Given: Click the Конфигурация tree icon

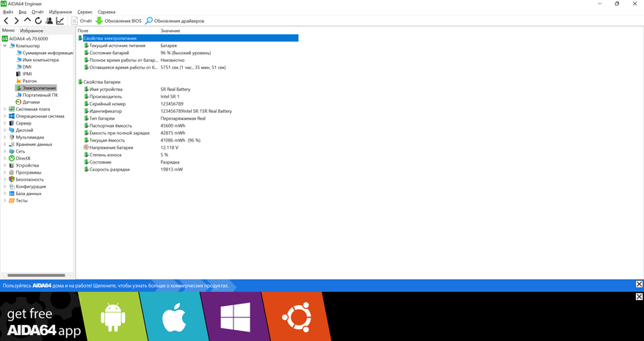Looking at the screenshot, I should (x=12, y=186).
